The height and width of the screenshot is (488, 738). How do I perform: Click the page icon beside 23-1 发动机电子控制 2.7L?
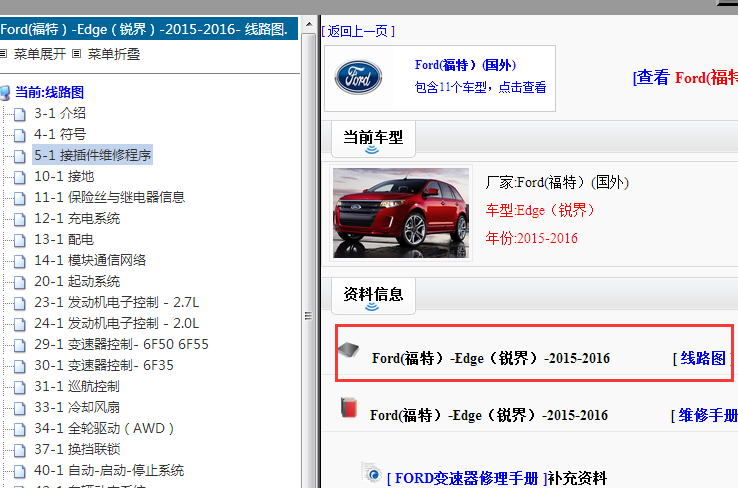click(19, 304)
